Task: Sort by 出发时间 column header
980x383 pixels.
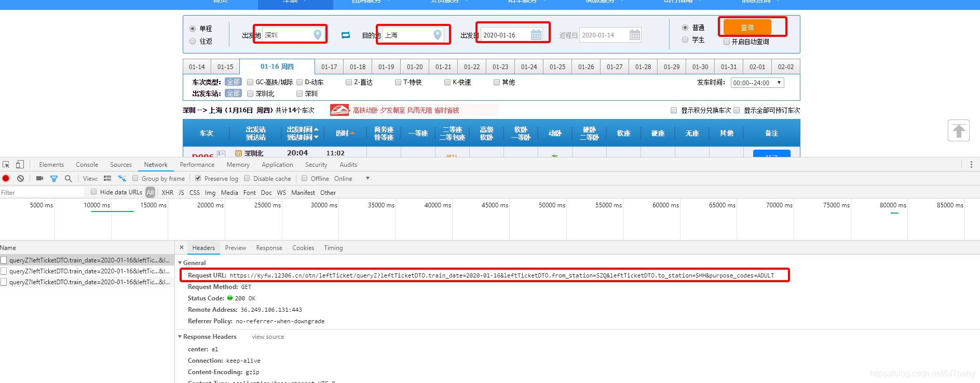Action: coord(303,129)
